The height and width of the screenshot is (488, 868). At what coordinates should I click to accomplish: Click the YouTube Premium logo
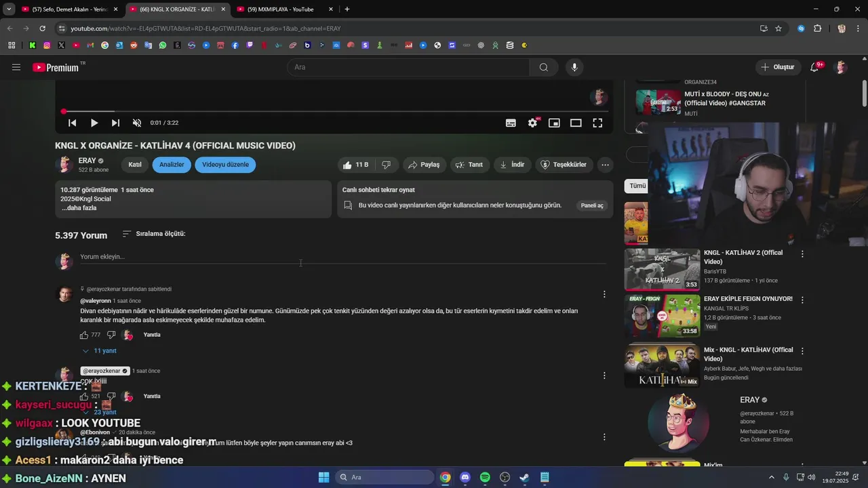[x=56, y=67]
